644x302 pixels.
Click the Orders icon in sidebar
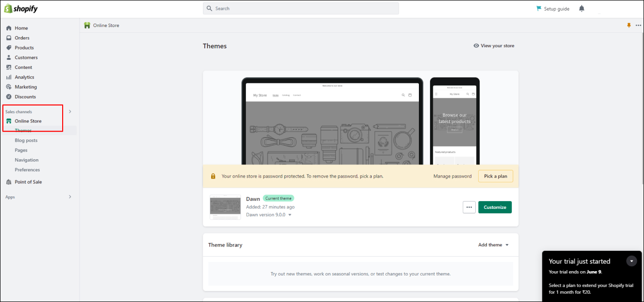[9, 38]
